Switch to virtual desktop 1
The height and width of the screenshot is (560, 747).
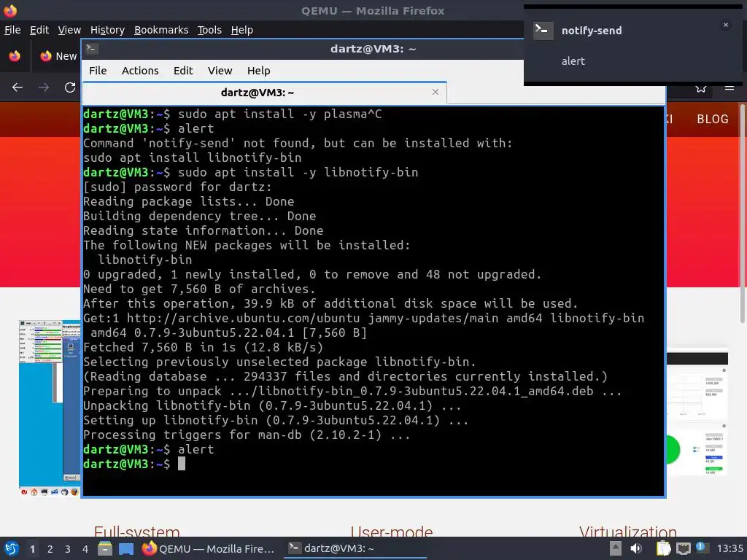coord(32,549)
